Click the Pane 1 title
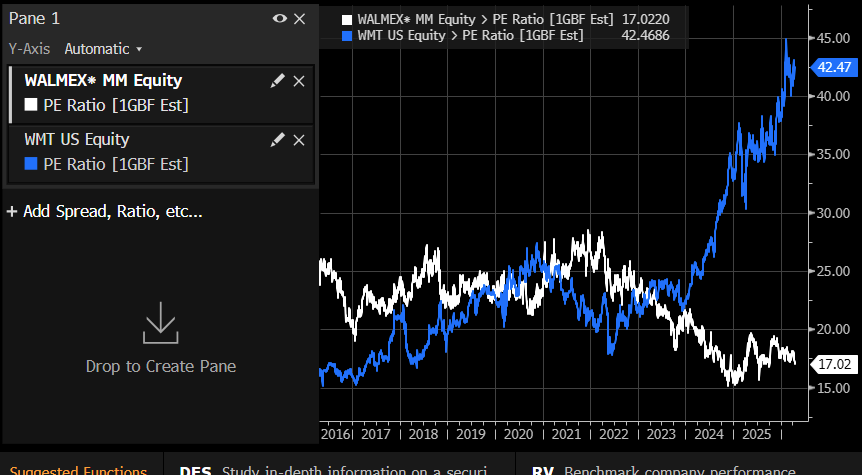 (34, 19)
